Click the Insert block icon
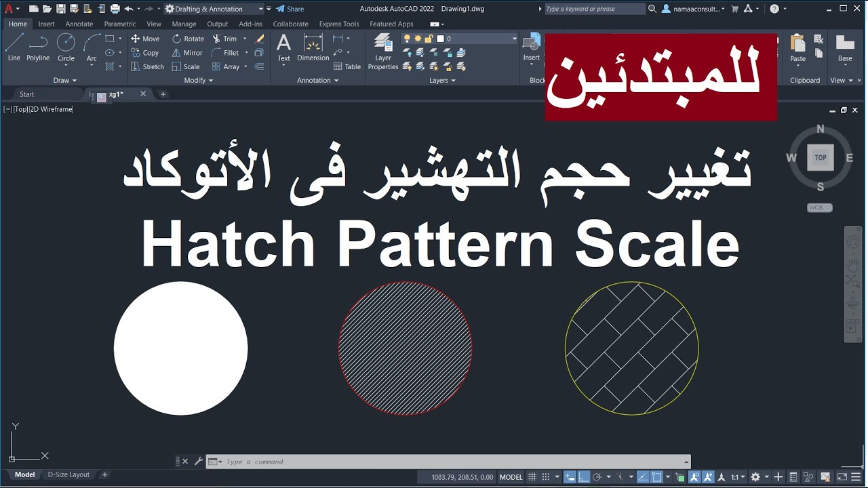Viewport: 868px width, 488px height. (532, 47)
